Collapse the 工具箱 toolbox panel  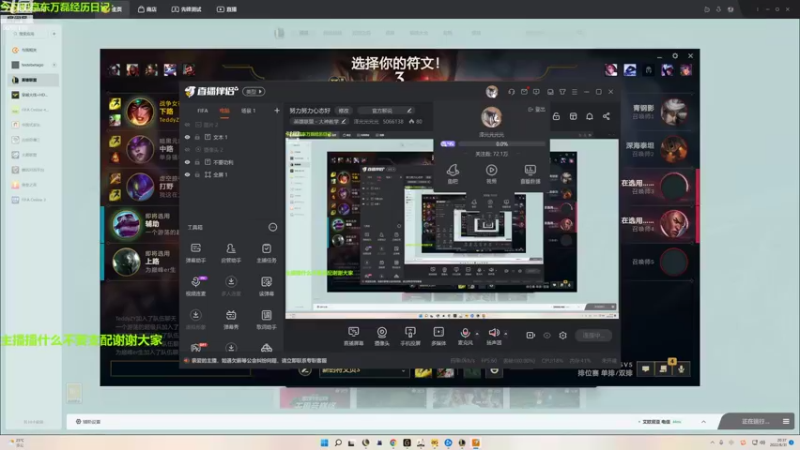[x=273, y=227]
